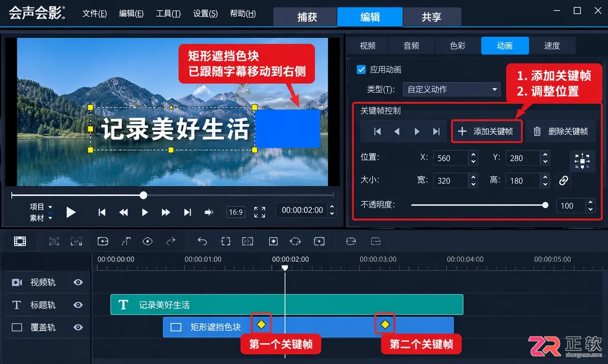Click the 宽 field showing 320
The image size is (608, 364).
[451, 181]
